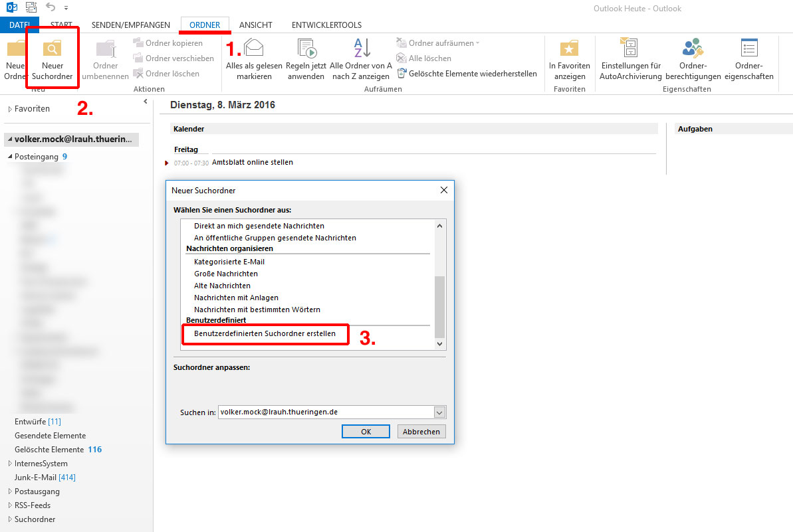Click Ordner löschen in the ribbon
The width and height of the screenshot is (793, 532).
pyautogui.click(x=166, y=73)
